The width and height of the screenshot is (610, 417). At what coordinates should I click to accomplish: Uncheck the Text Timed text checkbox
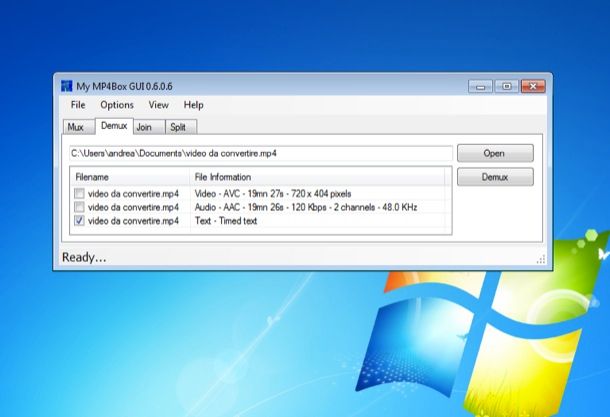coord(79,221)
